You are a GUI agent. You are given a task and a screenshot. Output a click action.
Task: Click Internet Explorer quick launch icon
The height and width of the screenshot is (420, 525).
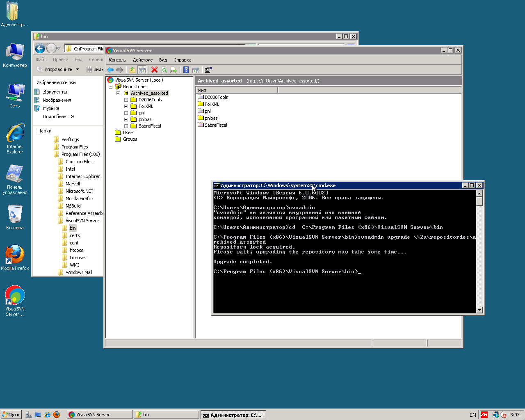click(47, 415)
